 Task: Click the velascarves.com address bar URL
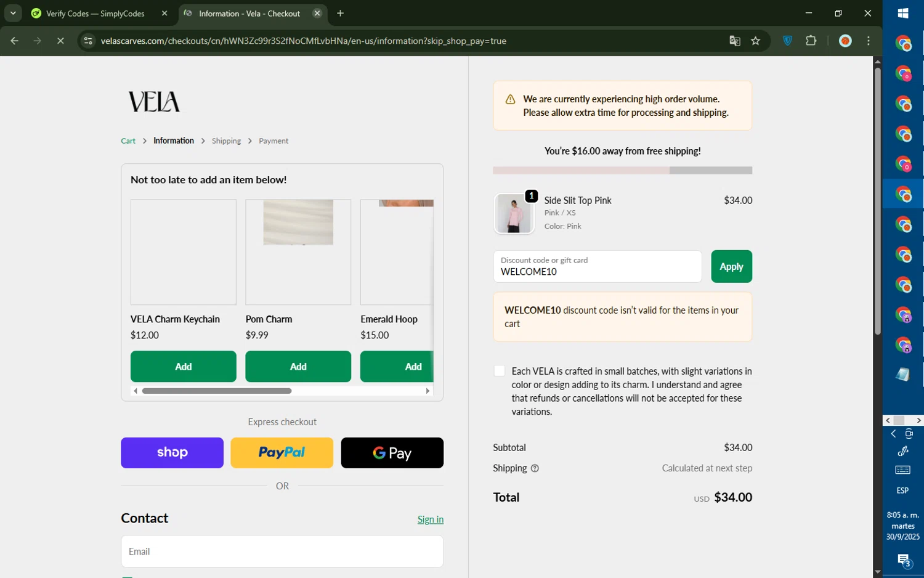tap(303, 41)
